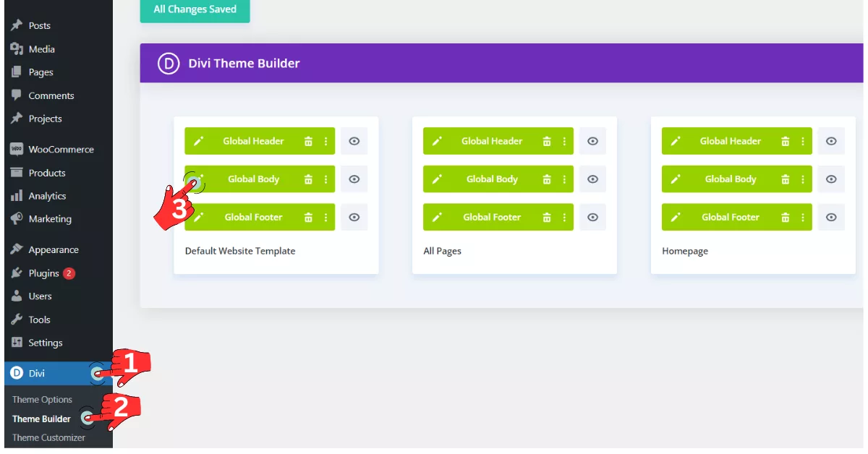868x454 pixels.
Task: Delete Global Body in Homepage template
Action: 786,179
